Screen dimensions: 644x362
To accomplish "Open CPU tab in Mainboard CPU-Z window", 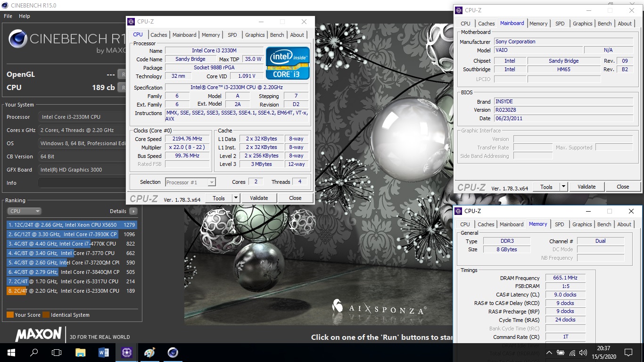I will pyautogui.click(x=465, y=24).
